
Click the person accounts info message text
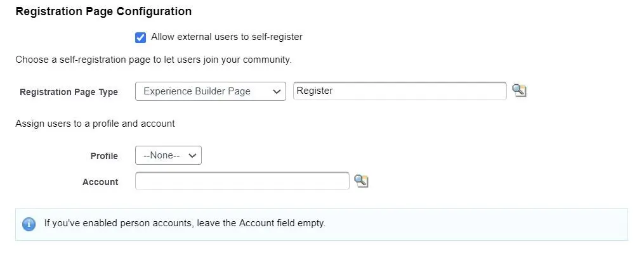[185, 224]
